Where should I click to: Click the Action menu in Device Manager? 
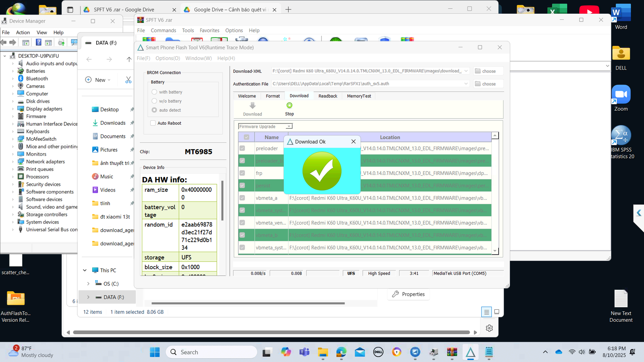point(23,33)
